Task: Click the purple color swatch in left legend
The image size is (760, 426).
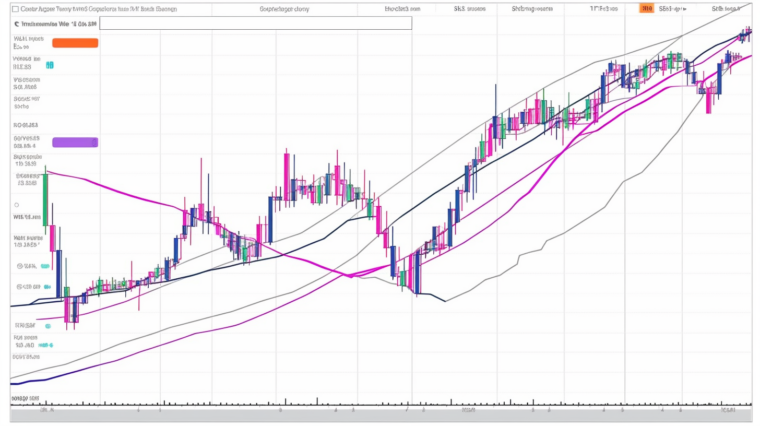Action: pos(74,143)
